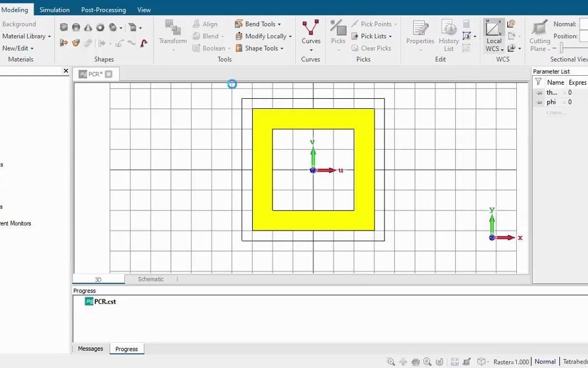This screenshot has width=588, height=368.
Task: Toggle the Local WCS button
Action: tap(494, 35)
